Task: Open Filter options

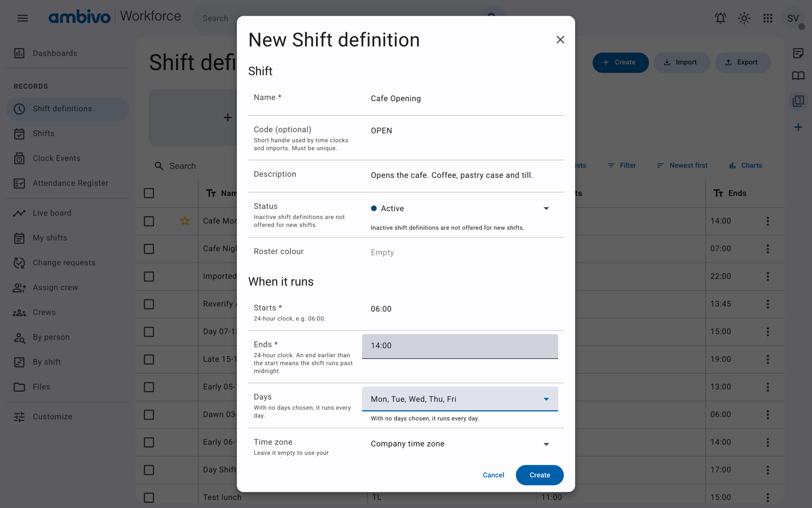Action: coord(621,165)
